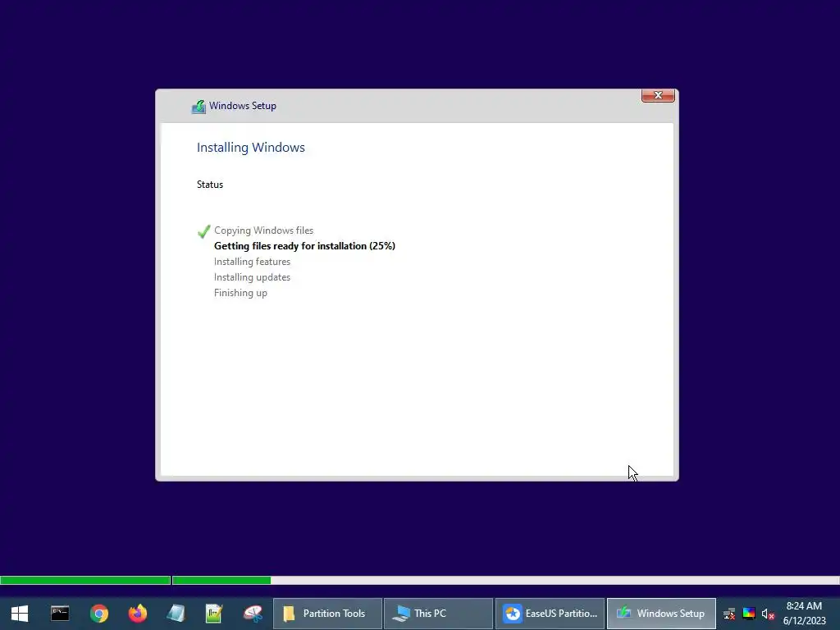Select Windows Setup taskbar button
840x630 pixels.
661,614
